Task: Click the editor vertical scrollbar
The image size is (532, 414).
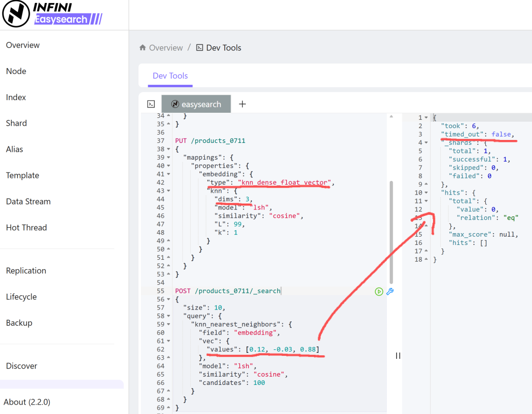Action: coord(391,233)
